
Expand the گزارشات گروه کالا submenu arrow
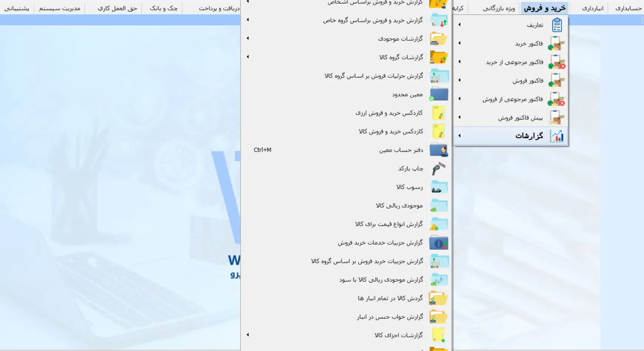[248, 57]
